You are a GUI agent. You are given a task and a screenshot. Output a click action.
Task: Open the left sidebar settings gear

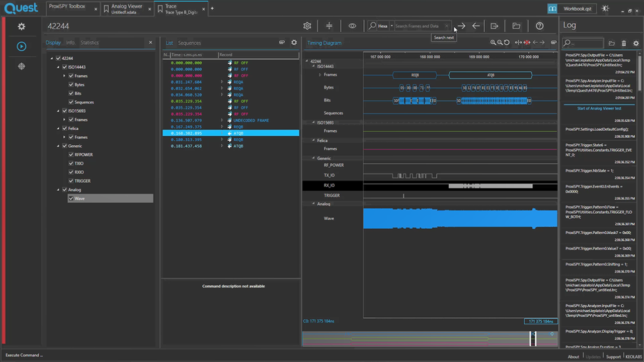click(x=21, y=27)
